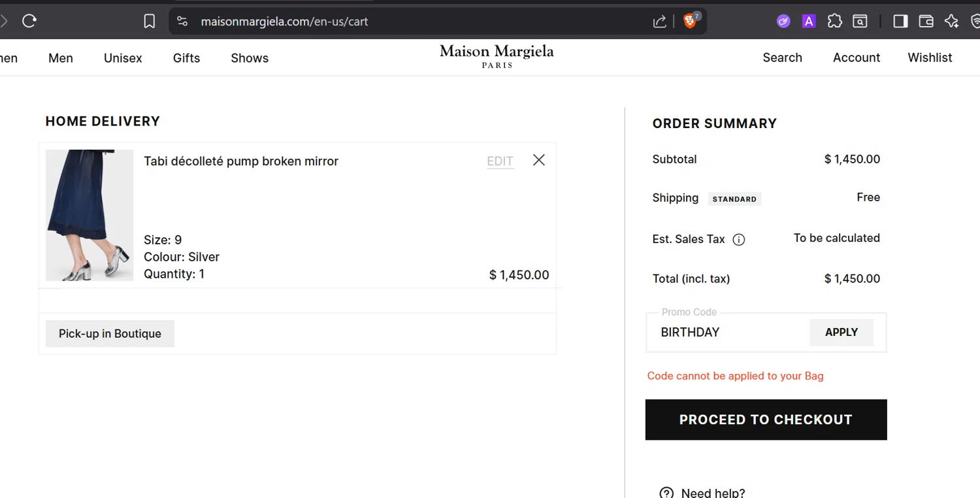Click the Need help? link
Image resolution: width=980 pixels, height=498 pixels.
point(713,493)
